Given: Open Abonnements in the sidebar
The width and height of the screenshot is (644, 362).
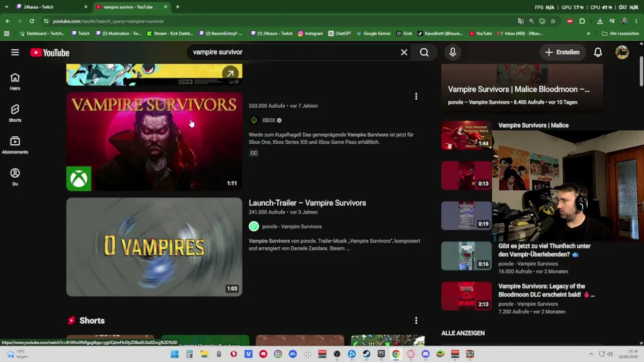Looking at the screenshot, I should (x=15, y=145).
